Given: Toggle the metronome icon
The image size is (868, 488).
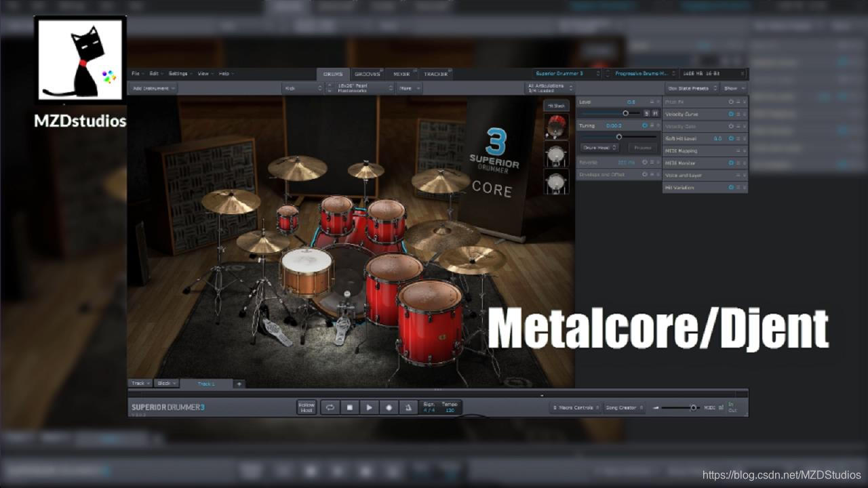Looking at the screenshot, I should click(x=409, y=407).
